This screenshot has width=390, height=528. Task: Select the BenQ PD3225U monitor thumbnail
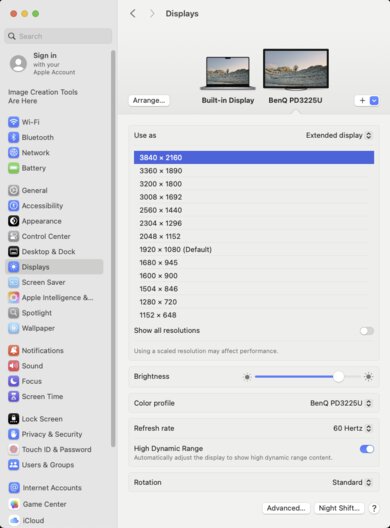[x=296, y=69]
